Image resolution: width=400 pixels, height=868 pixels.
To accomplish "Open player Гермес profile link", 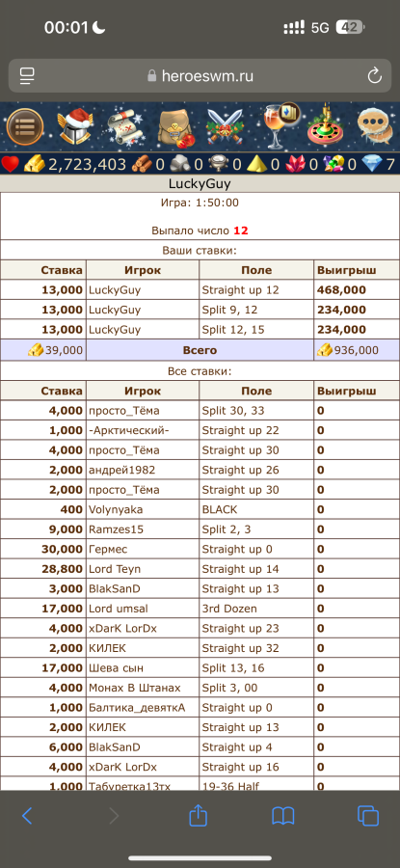I will 108,549.
